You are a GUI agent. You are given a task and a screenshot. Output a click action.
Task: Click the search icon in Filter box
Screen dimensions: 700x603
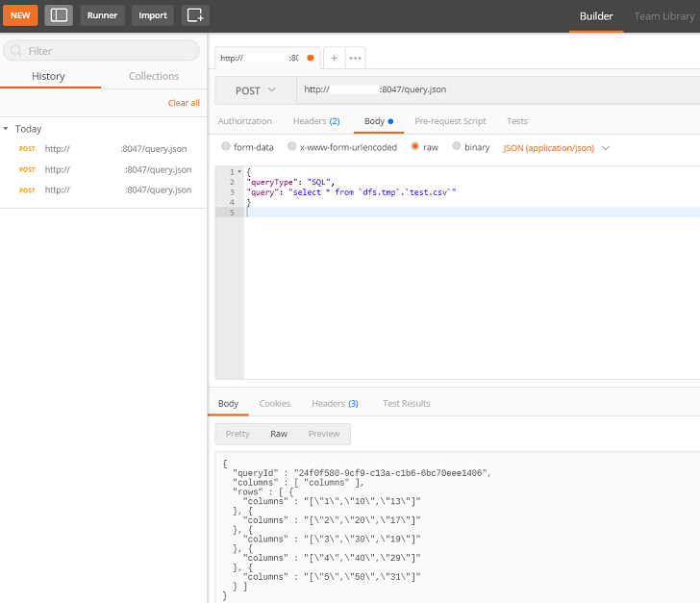16,51
